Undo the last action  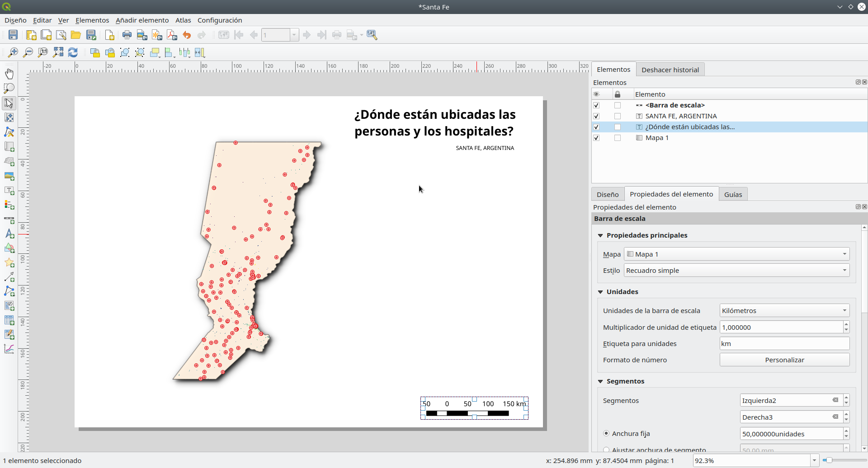click(187, 35)
